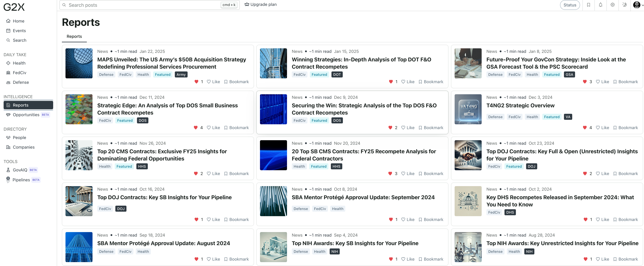Click heart count on T4NG2 card
Screen dimensions: 644x266
[588, 128]
